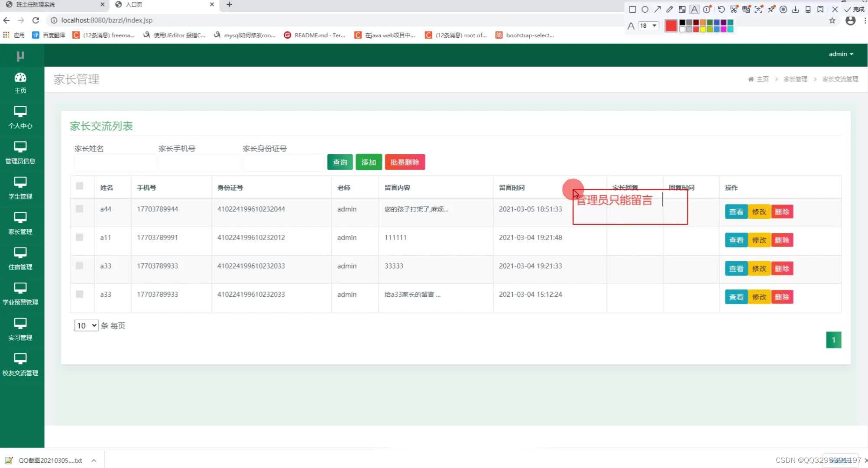Select the mosaic blur tool
868x468 pixels.
(682, 9)
